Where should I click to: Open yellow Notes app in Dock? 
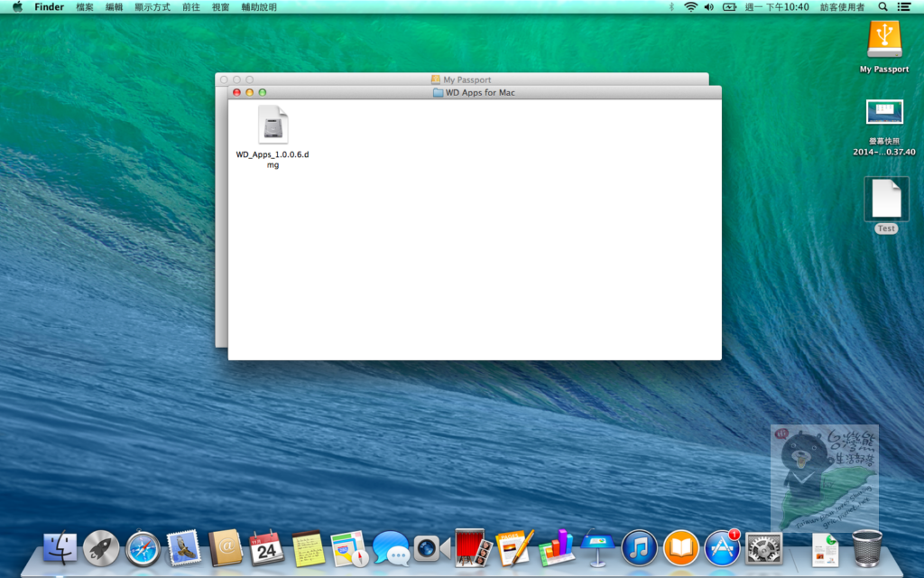click(309, 548)
